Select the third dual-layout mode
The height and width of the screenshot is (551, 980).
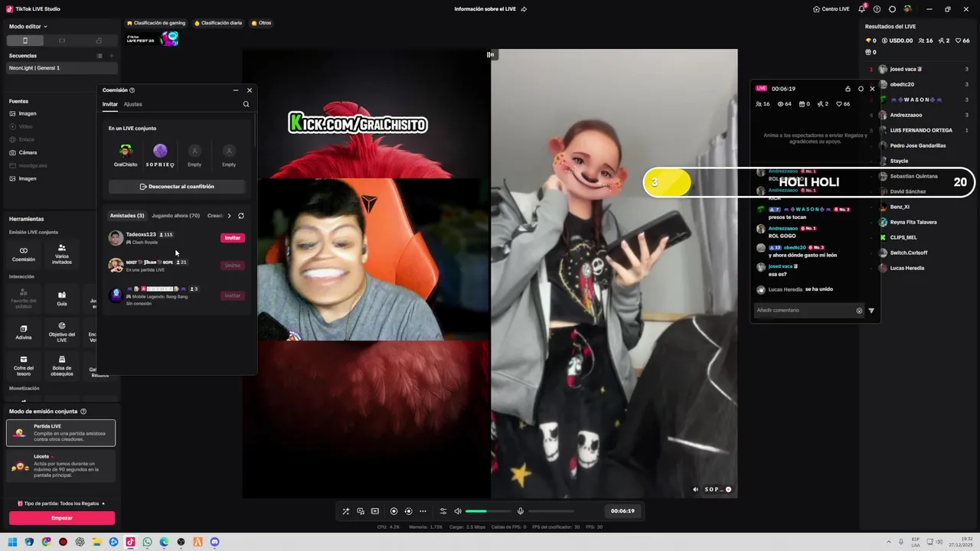pos(99,41)
